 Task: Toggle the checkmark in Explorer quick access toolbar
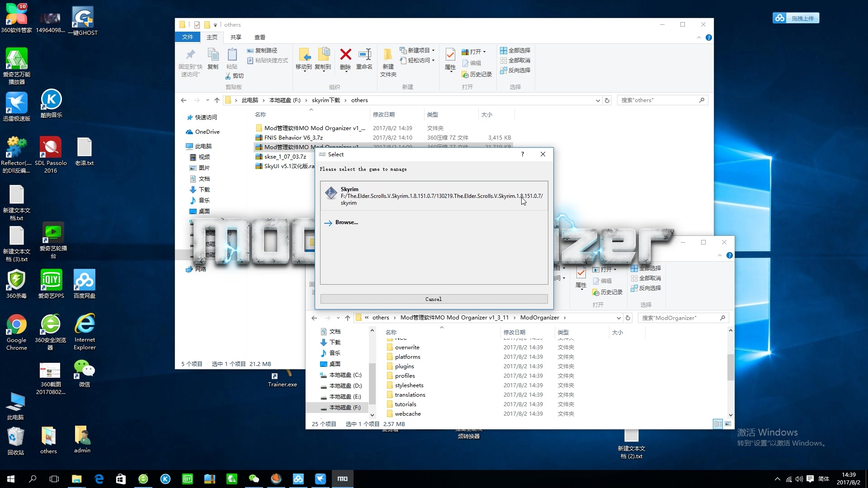(197, 25)
